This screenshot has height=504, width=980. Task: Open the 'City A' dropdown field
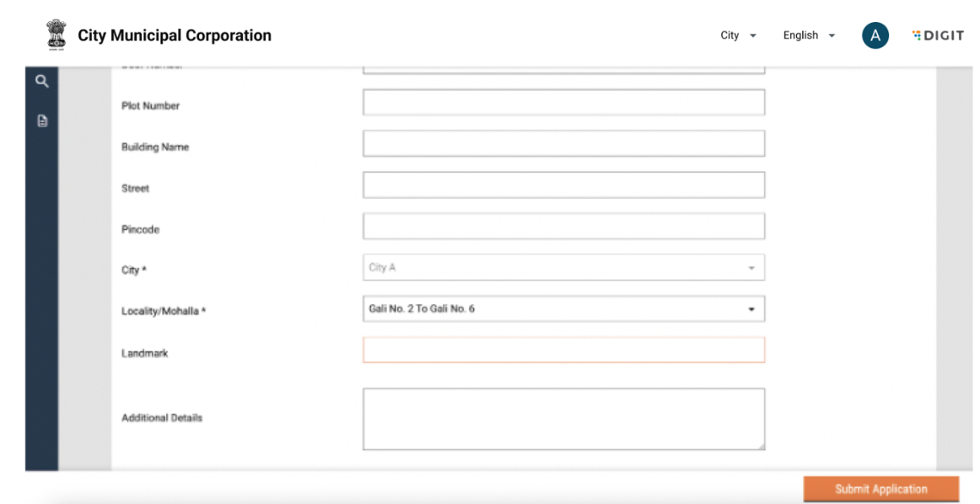[563, 267]
